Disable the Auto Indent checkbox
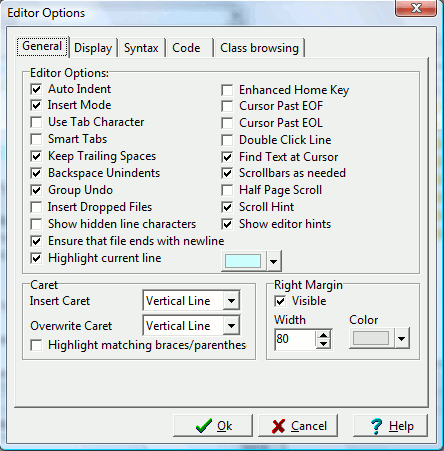Viewport: 444px width, 451px height. click(x=36, y=89)
